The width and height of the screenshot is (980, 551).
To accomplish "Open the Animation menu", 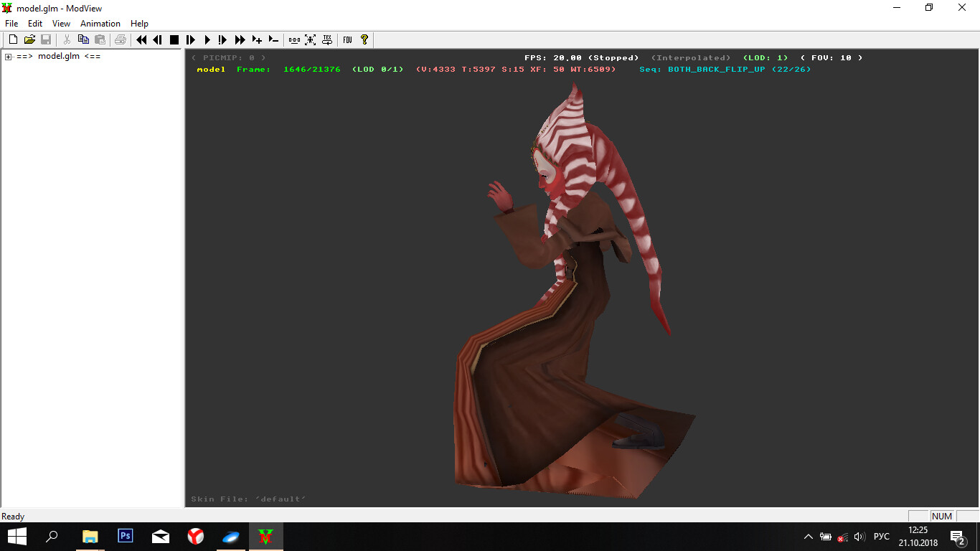I will [100, 24].
